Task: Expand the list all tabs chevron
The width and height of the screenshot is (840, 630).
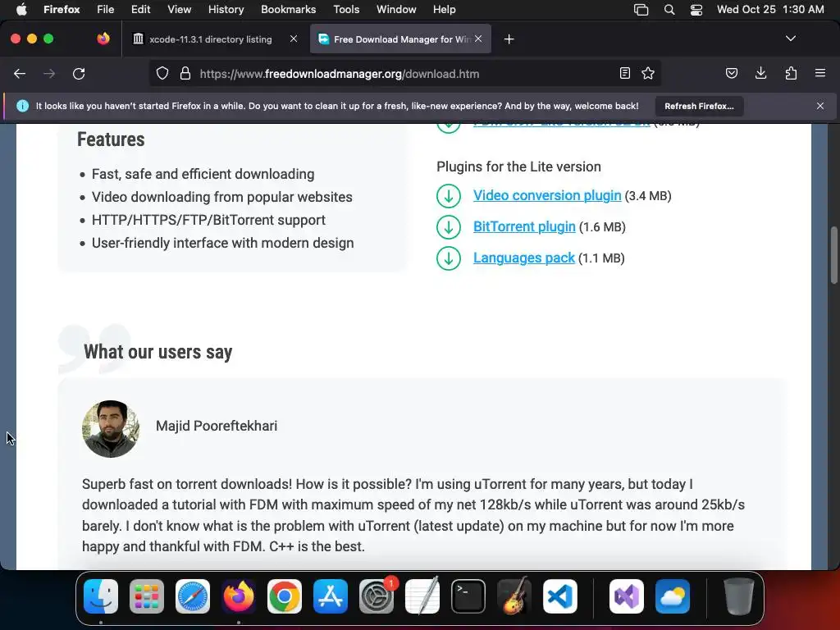Action: 790,39
